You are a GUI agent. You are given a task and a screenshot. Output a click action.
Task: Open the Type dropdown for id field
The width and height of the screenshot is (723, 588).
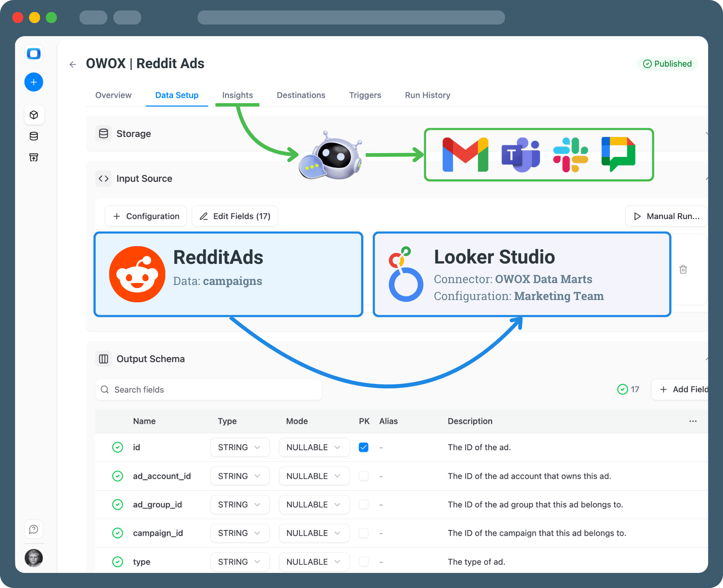tap(239, 447)
